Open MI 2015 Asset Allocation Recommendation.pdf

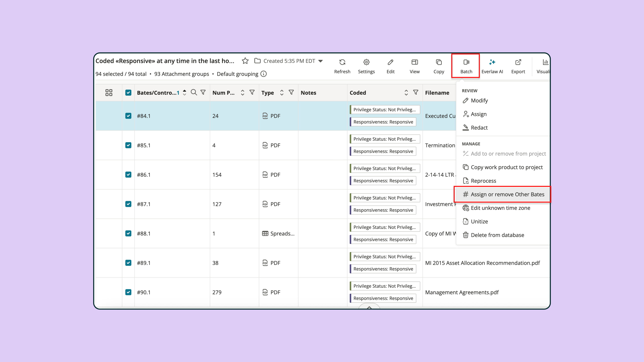(x=482, y=263)
